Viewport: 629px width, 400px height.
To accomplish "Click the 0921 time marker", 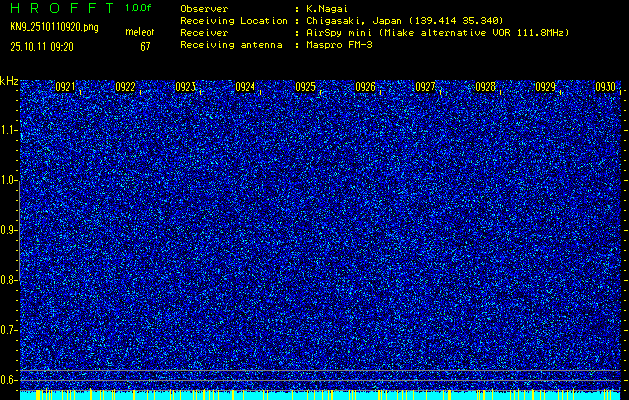I will (x=65, y=87).
